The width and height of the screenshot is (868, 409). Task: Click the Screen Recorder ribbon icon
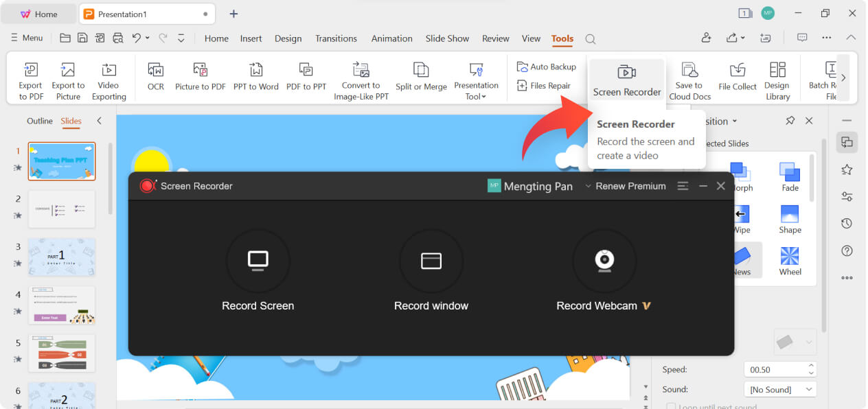coord(626,72)
